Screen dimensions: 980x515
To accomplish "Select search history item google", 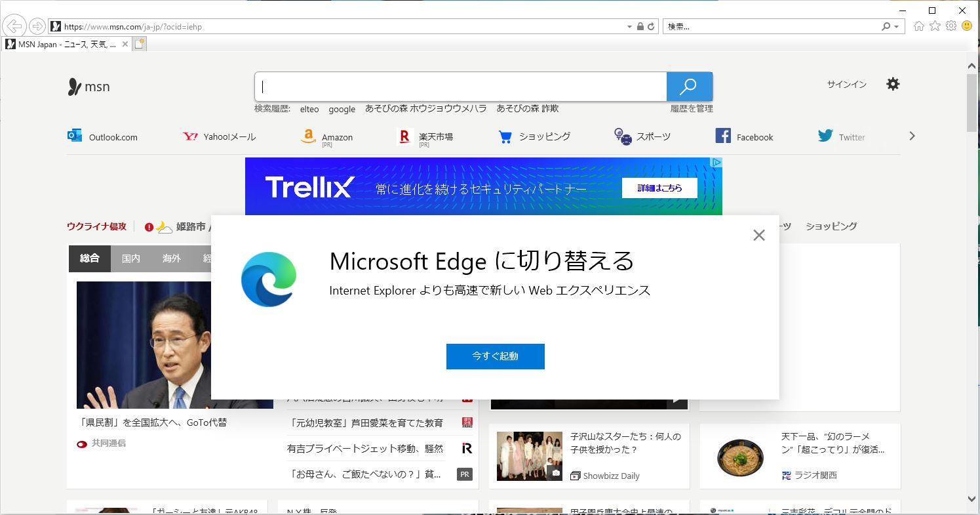I will pos(342,109).
